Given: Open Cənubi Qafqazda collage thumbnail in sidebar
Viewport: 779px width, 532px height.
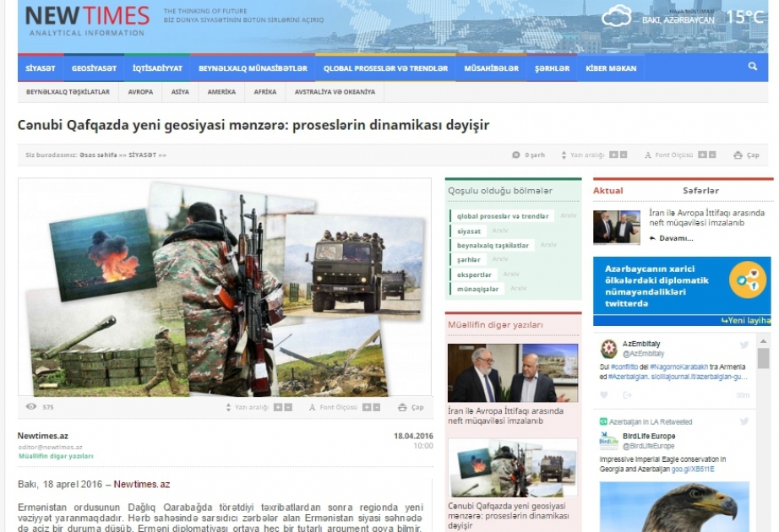Looking at the screenshot, I should (x=513, y=468).
